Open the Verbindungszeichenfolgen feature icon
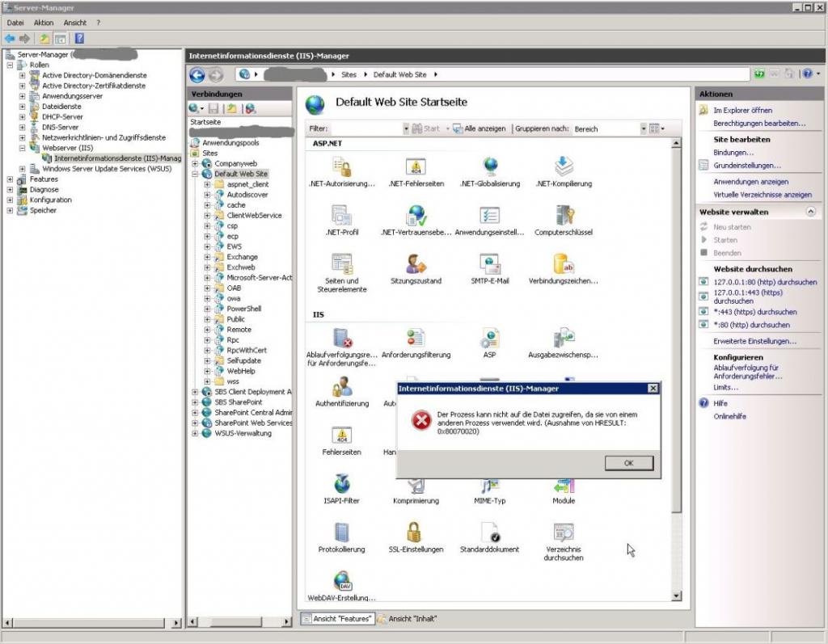The height and width of the screenshot is (644, 828). tap(564, 264)
